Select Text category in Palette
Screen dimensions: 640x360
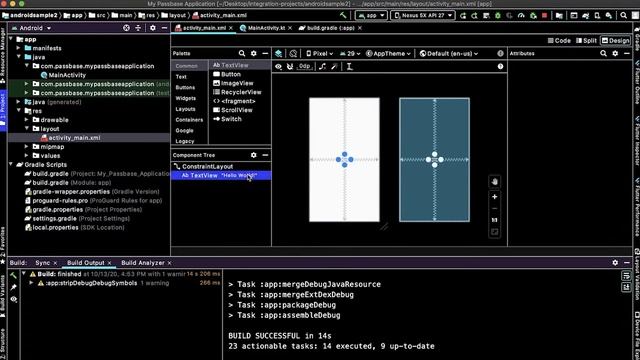pos(181,77)
